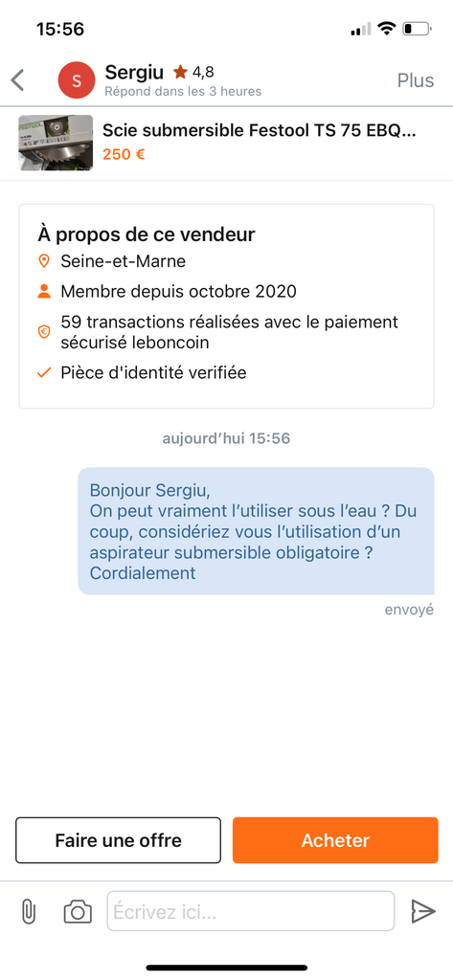This screenshot has height=980, width=453.
Task: Tap the battery indicator in status bar
Action: pyautogui.click(x=417, y=29)
